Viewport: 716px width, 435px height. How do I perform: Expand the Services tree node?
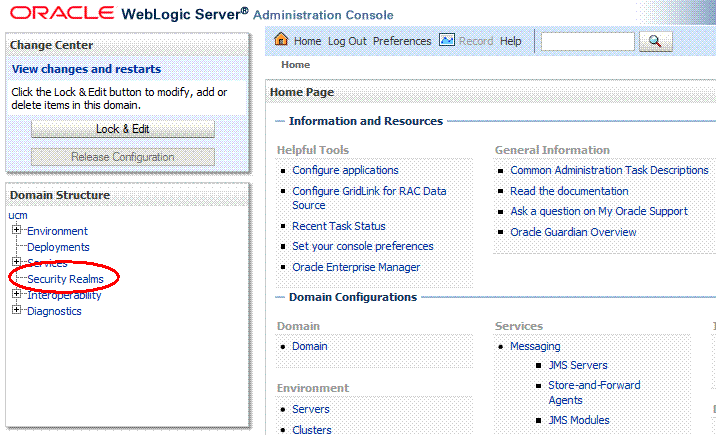[x=16, y=262]
